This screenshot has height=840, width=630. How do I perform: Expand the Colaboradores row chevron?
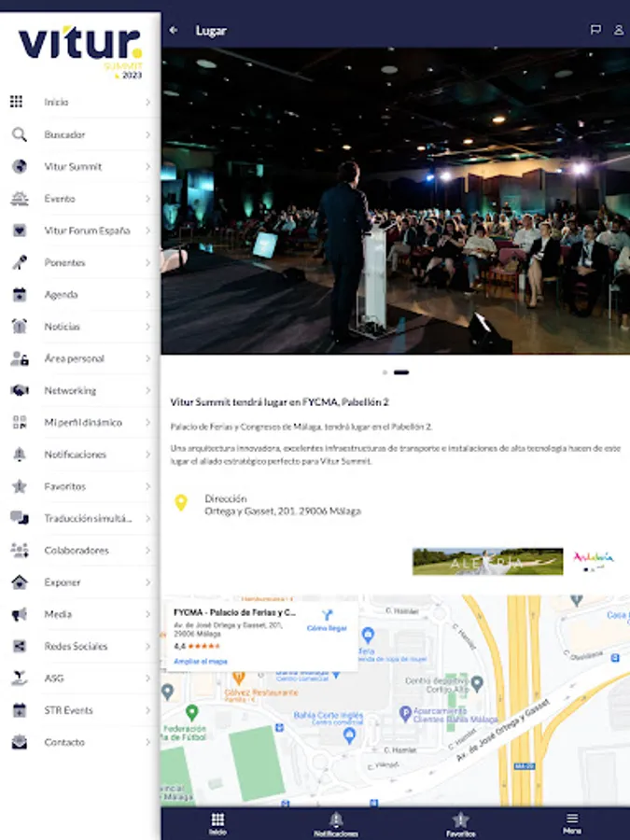pos(147,550)
